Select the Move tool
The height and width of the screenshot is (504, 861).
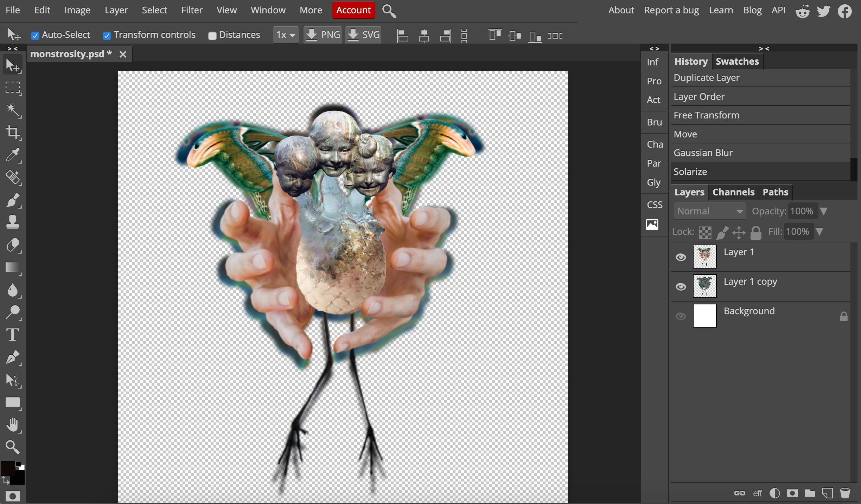[13, 65]
